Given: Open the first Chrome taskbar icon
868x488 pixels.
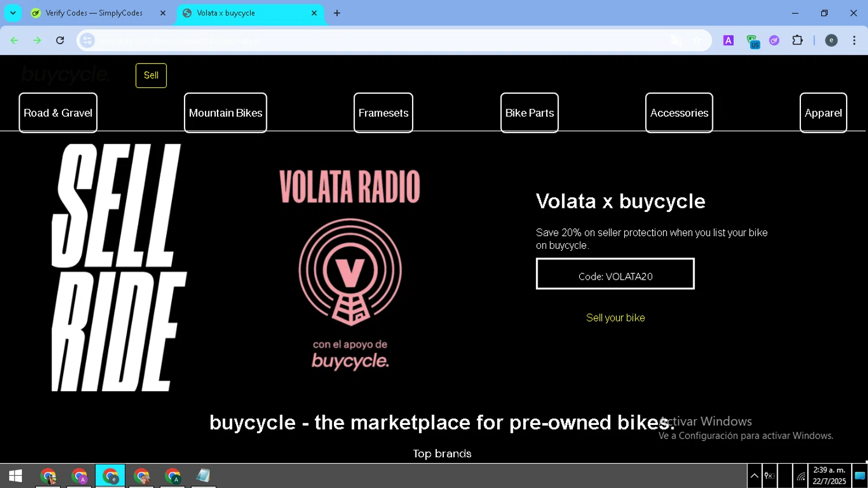Looking at the screenshot, I should point(48,476).
